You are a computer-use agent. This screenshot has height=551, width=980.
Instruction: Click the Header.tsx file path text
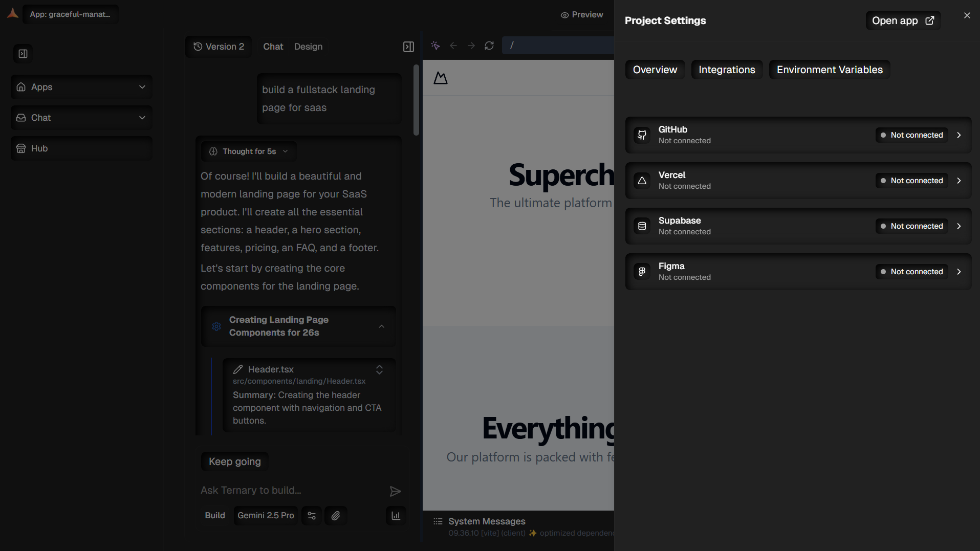(x=299, y=381)
